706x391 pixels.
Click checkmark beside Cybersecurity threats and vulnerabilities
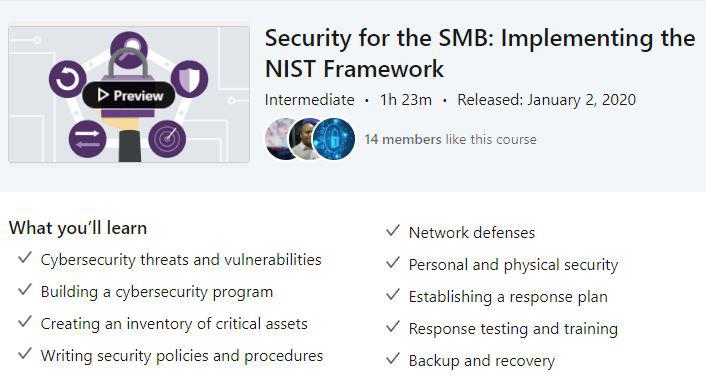coord(25,258)
